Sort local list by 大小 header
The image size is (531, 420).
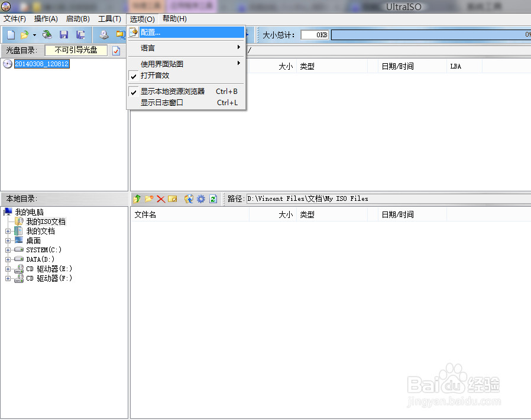[273, 214]
